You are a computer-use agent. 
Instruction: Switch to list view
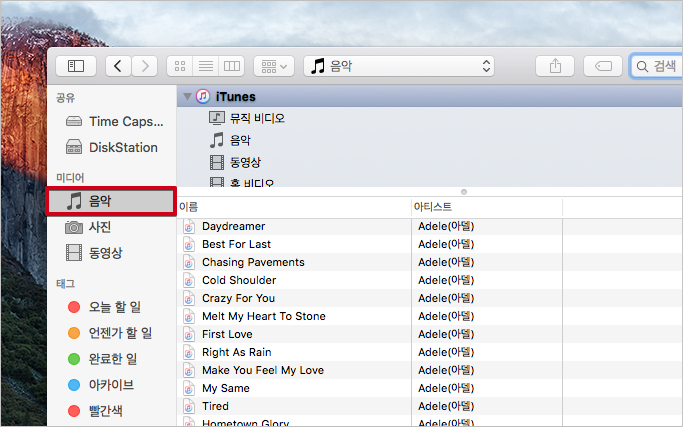(x=206, y=66)
